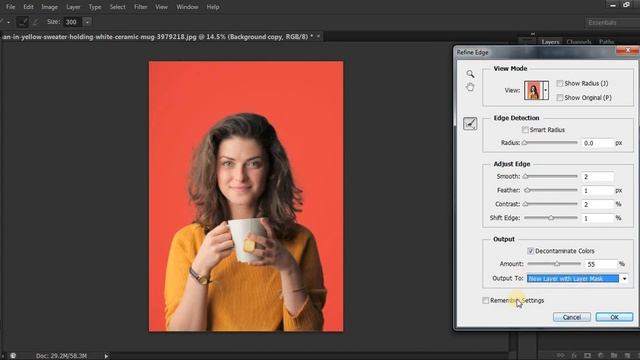Click the Contrast value field
This screenshot has width=640, height=360.
pos(598,204)
